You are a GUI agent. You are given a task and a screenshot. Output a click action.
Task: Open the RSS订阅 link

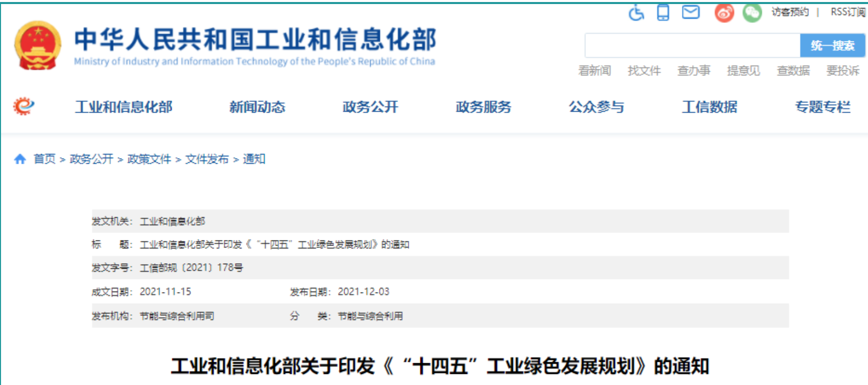[848, 12]
